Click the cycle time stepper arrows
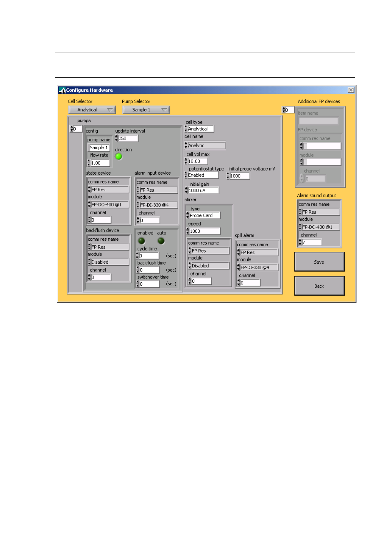Screen dimensions: 392x554 click(137, 255)
